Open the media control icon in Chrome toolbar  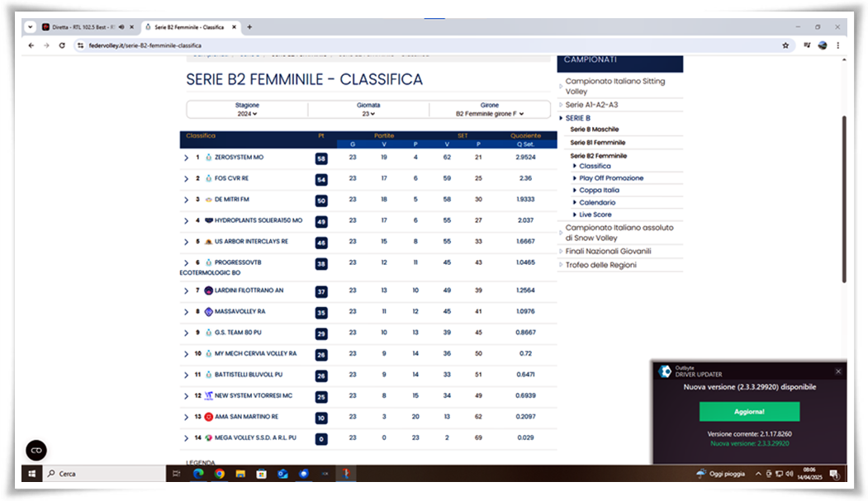(x=807, y=45)
